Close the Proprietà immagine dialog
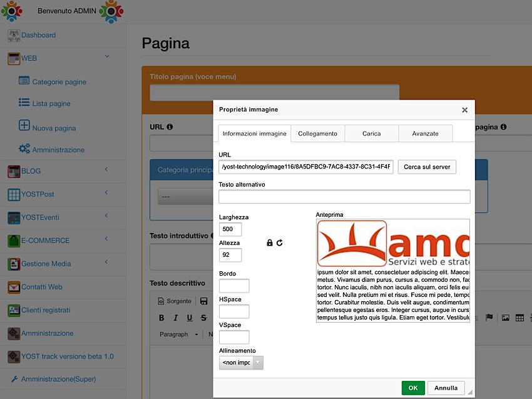The image size is (532, 399). [x=464, y=110]
